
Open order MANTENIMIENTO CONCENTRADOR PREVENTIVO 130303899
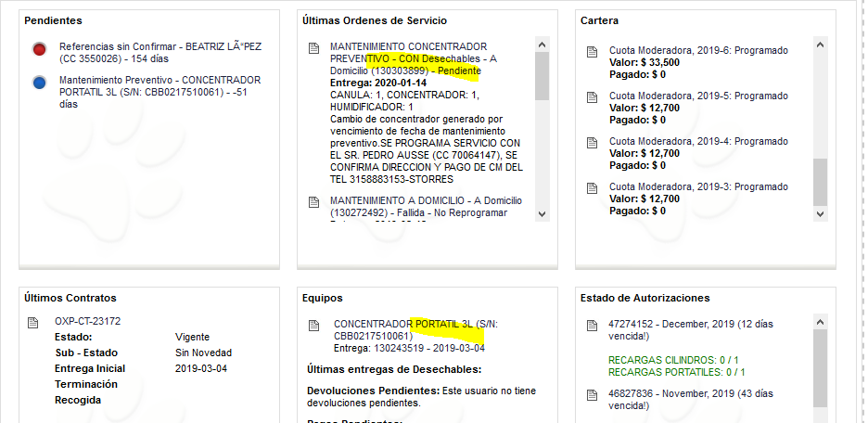[414, 58]
